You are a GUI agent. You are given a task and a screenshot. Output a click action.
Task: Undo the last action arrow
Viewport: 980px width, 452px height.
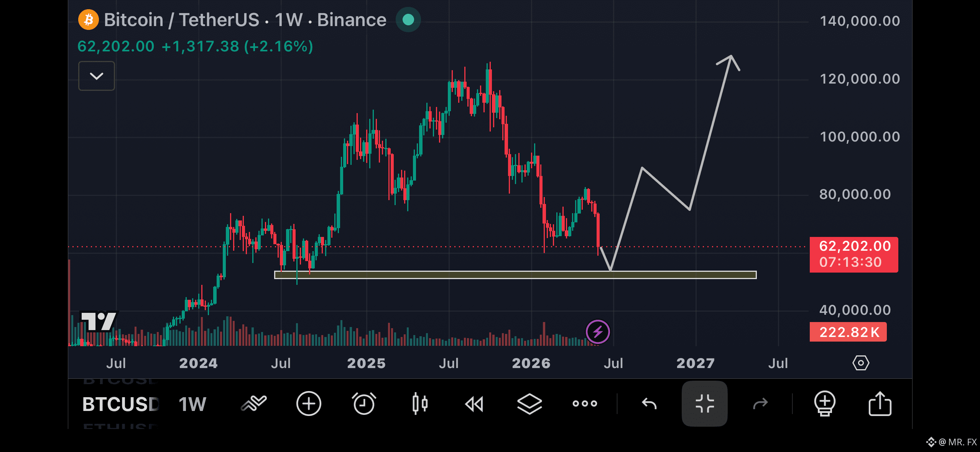pos(649,404)
